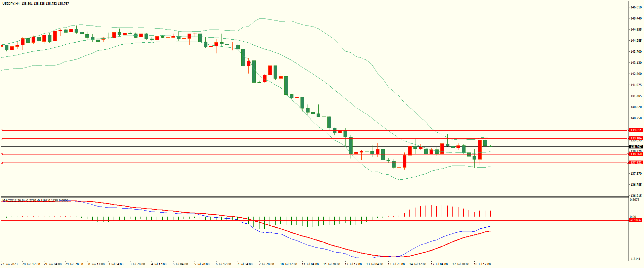Click the 7 Jul 20:00 time label

pyautogui.click(x=267, y=264)
